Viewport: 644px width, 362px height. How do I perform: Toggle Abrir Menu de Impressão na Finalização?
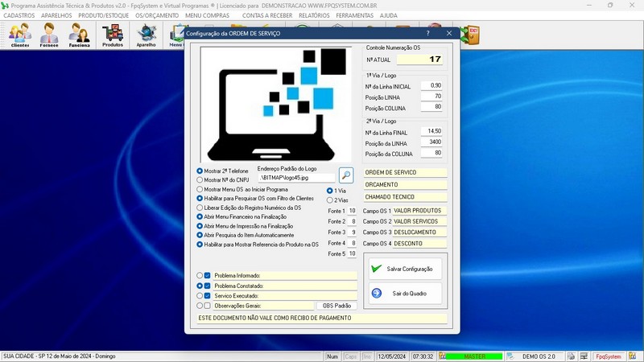[x=200, y=226]
